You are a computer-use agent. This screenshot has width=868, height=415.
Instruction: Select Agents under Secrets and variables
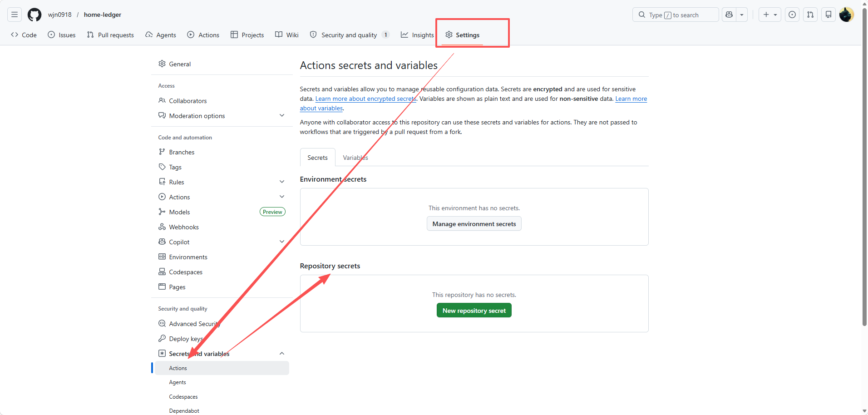tap(222, 382)
